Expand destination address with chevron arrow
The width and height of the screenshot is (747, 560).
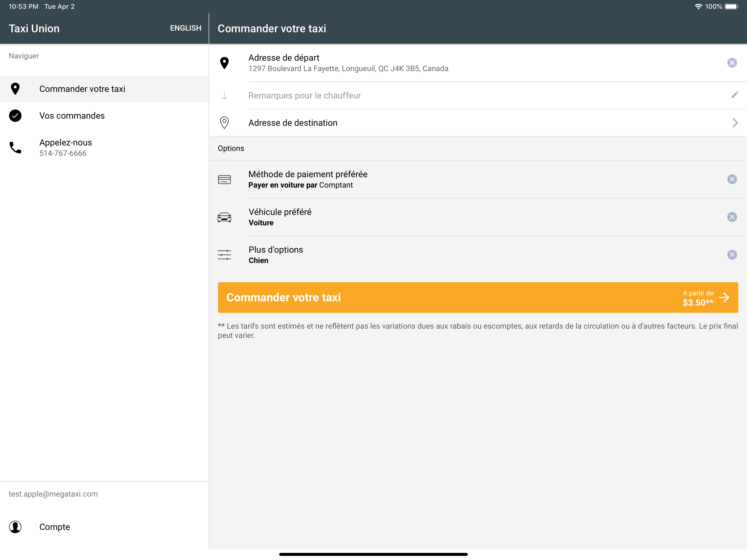click(735, 122)
